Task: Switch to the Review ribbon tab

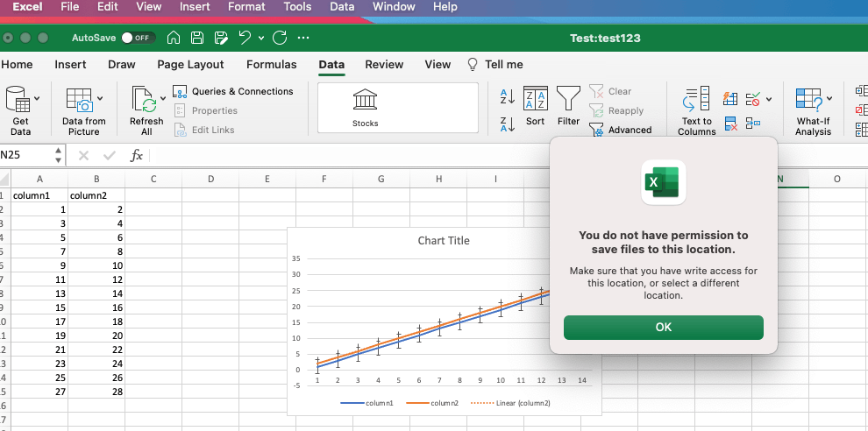Action: point(384,65)
